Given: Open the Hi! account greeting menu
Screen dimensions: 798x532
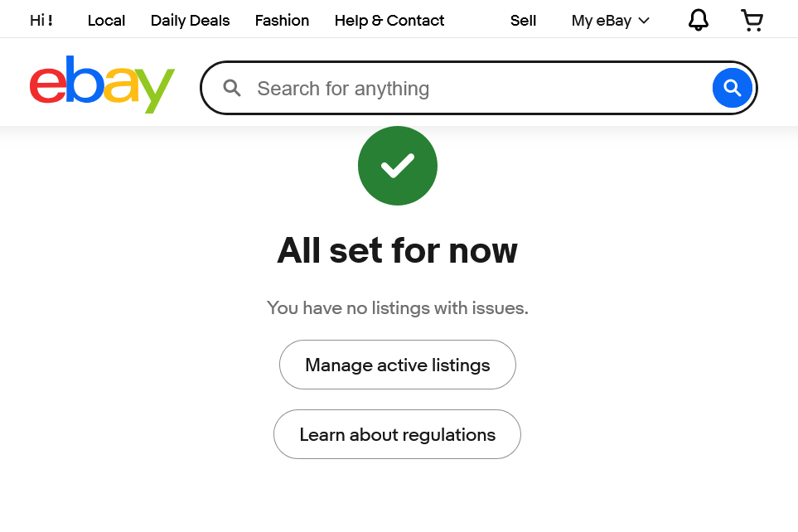Looking at the screenshot, I should tap(41, 20).
